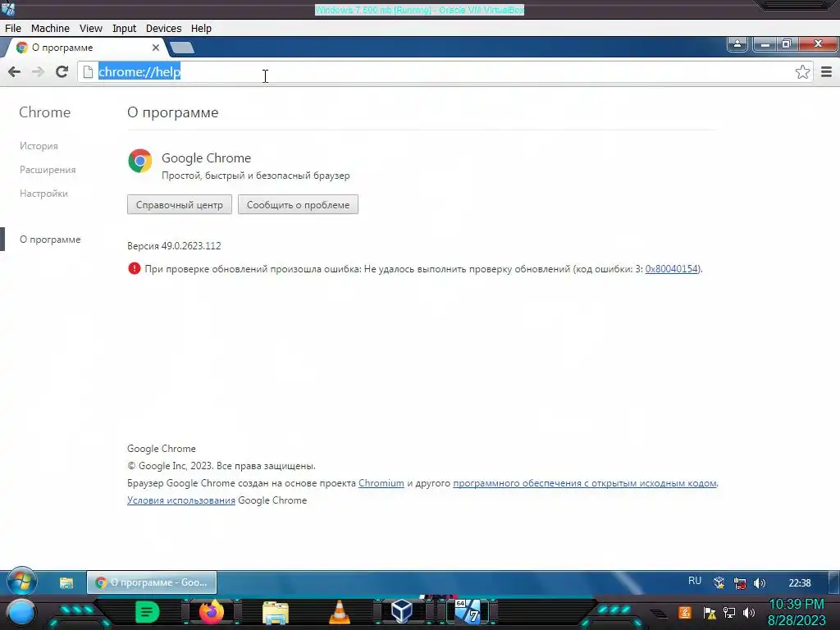Open the open-source software link

click(x=584, y=483)
